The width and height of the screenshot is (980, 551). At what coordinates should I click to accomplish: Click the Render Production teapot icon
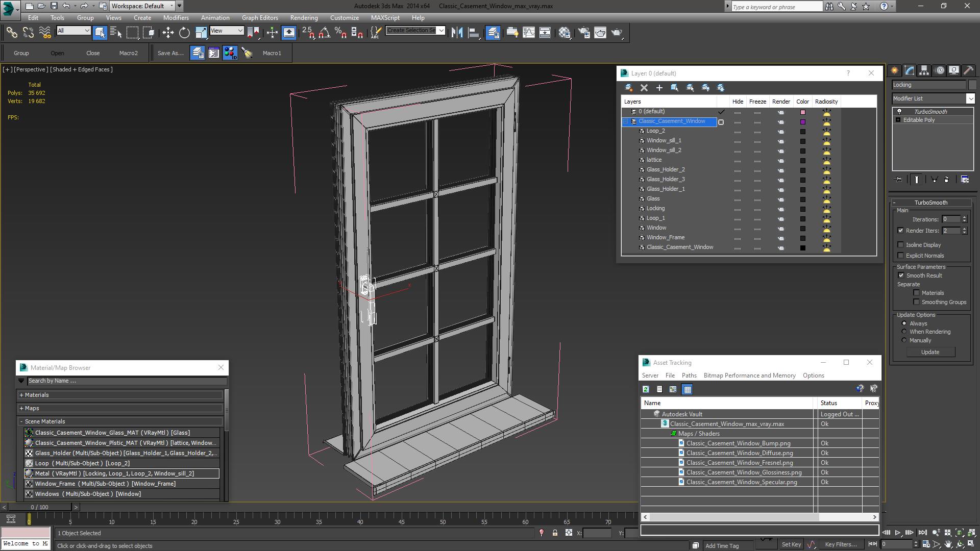tap(617, 33)
